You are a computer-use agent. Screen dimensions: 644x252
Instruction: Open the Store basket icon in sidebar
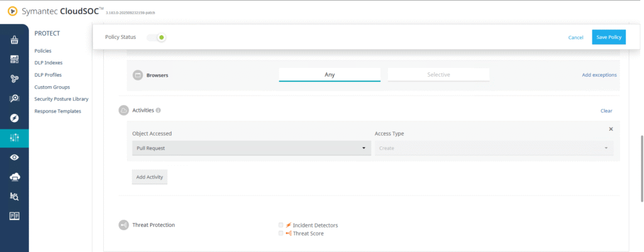point(14,40)
